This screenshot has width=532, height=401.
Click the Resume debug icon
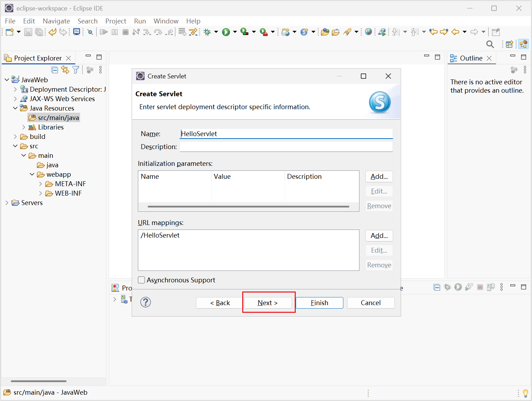point(104,32)
